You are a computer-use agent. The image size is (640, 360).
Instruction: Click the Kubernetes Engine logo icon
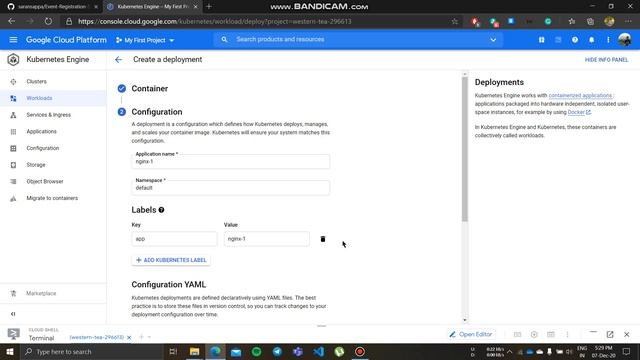point(13,60)
